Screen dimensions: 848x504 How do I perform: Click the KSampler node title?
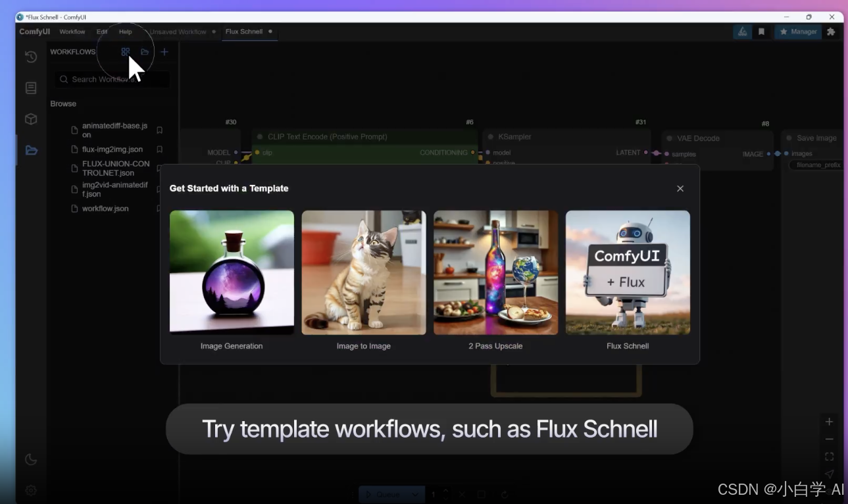(x=514, y=137)
